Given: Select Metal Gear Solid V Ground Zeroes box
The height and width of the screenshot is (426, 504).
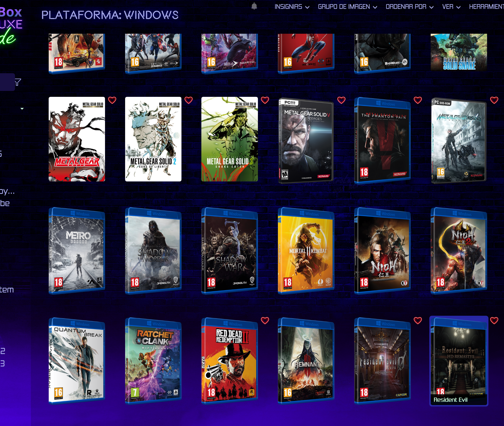Looking at the screenshot, I should pos(306,141).
